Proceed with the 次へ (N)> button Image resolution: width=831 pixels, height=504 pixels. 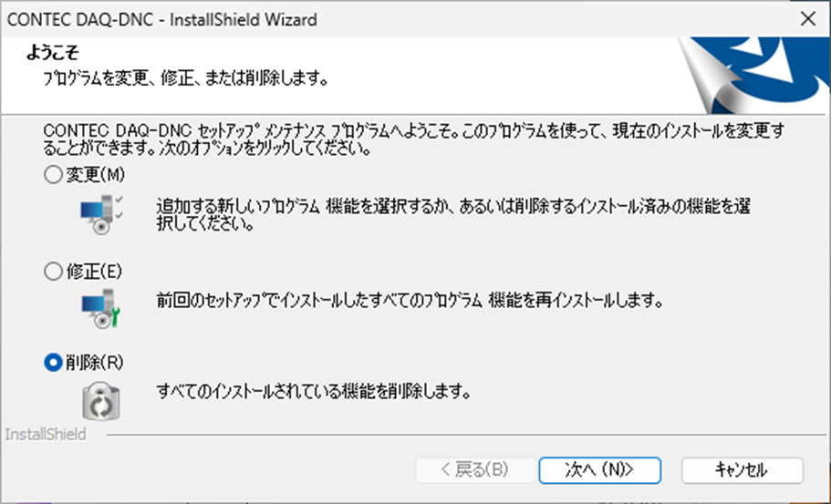pyautogui.click(x=600, y=470)
